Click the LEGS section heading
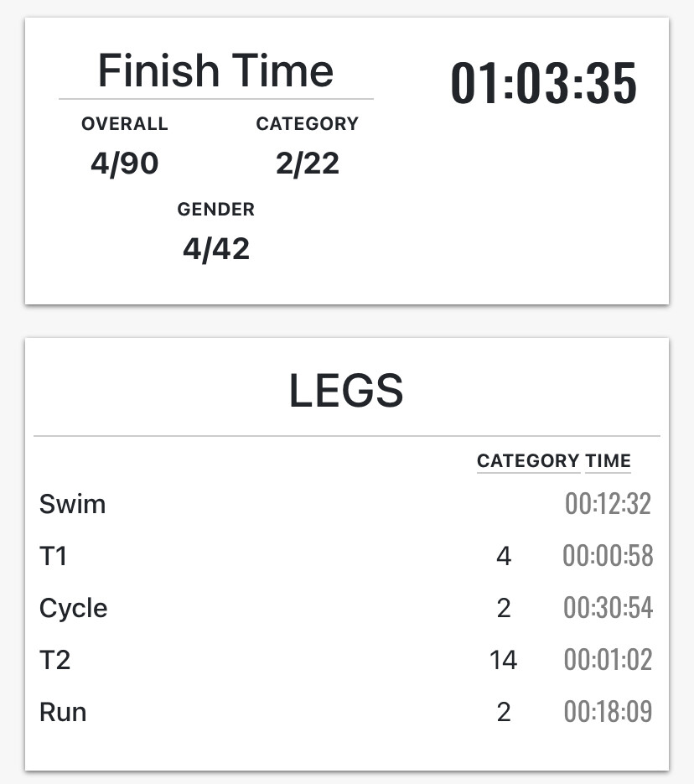 pyautogui.click(x=346, y=391)
